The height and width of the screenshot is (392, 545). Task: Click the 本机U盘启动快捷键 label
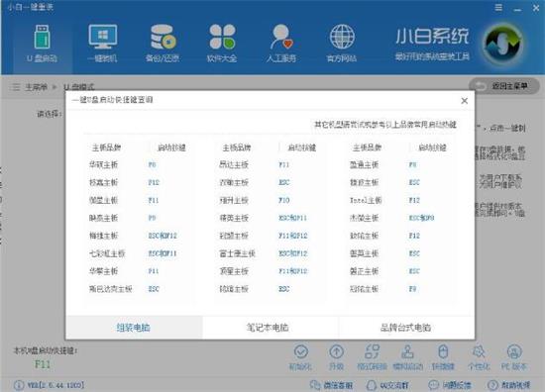[46, 350]
